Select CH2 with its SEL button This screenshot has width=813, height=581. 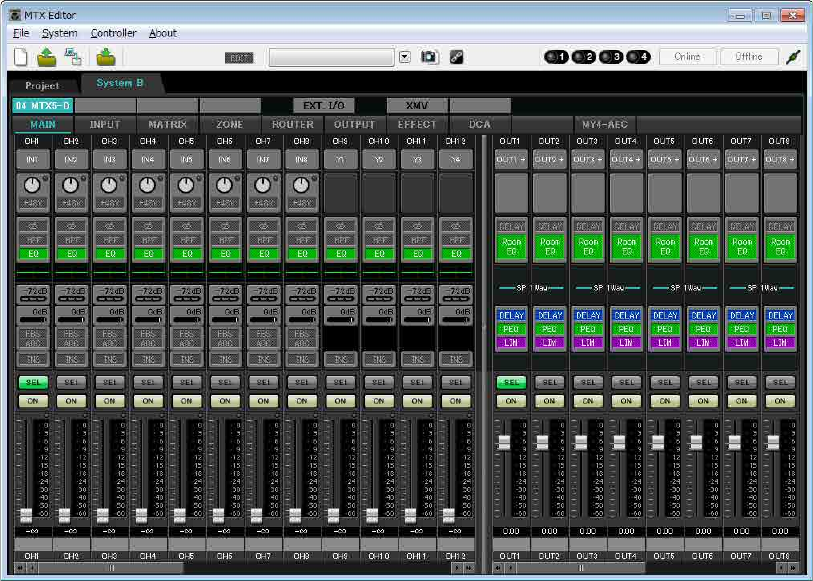click(x=71, y=382)
